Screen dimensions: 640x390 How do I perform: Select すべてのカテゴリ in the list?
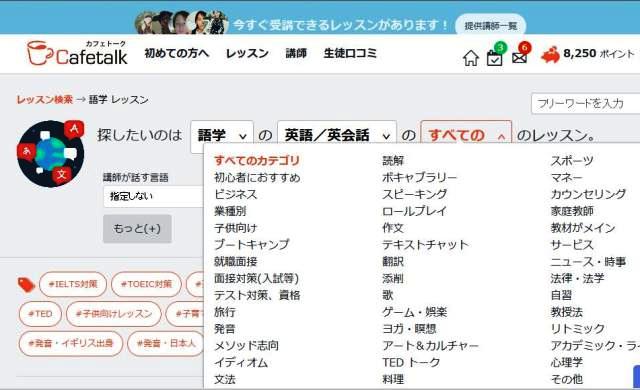click(x=257, y=161)
